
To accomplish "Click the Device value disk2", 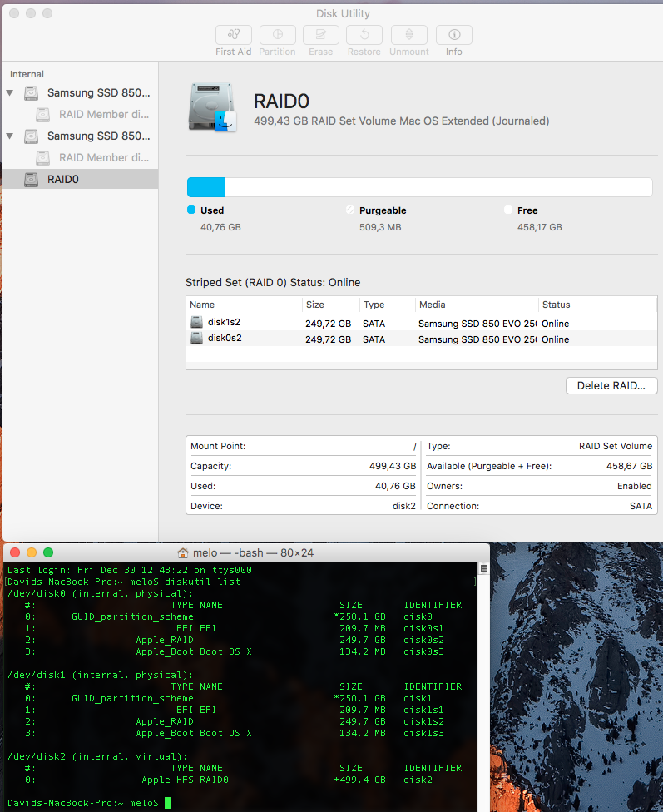I will pos(404,506).
